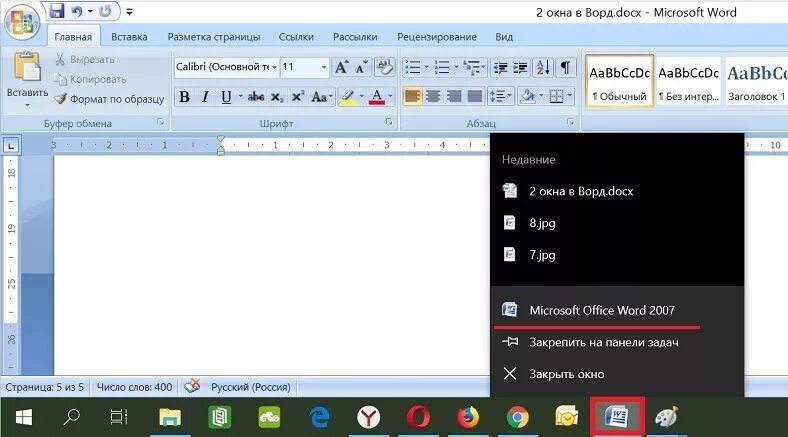This screenshot has width=788, height=437.
Task: Increase font size with the large A
Action: point(342,67)
